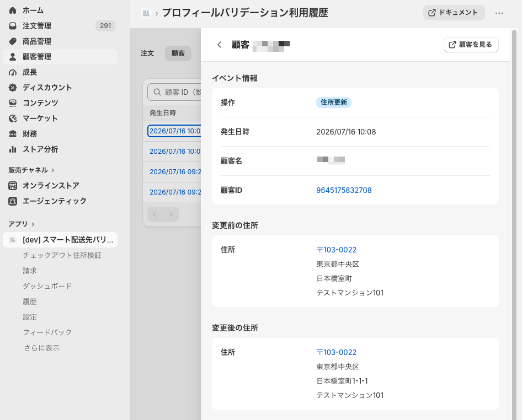Image resolution: width=522 pixels, height=420 pixels.
Task: Select the highlighted 2026/07/16 10:0 first table row
Action: click(x=174, y=131)
